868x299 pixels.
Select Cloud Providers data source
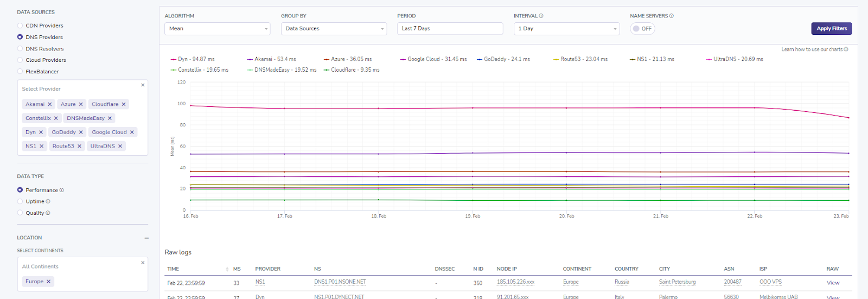click(x=20, y=60)
